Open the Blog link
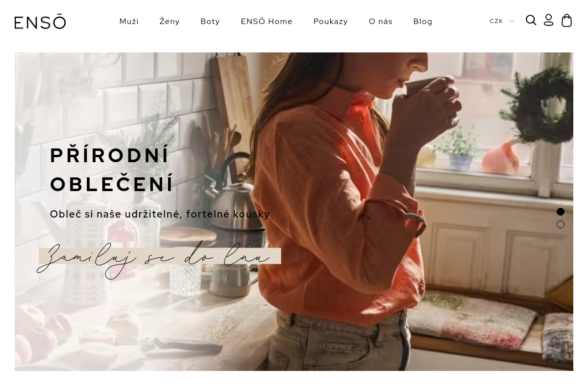588x392 pixels. pyautogui.click(x=423, y=22)
